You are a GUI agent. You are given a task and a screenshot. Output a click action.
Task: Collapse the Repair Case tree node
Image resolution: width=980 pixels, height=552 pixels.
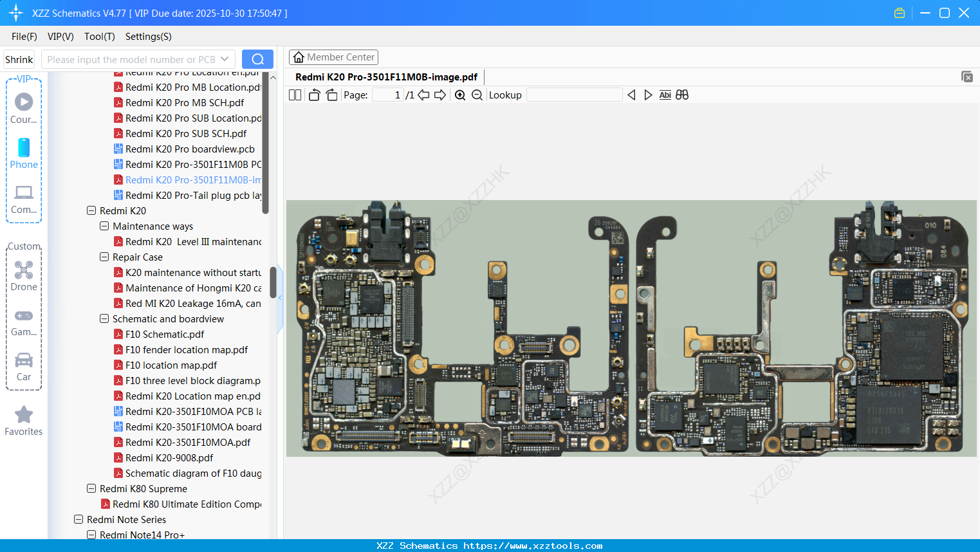pos(104,257)
